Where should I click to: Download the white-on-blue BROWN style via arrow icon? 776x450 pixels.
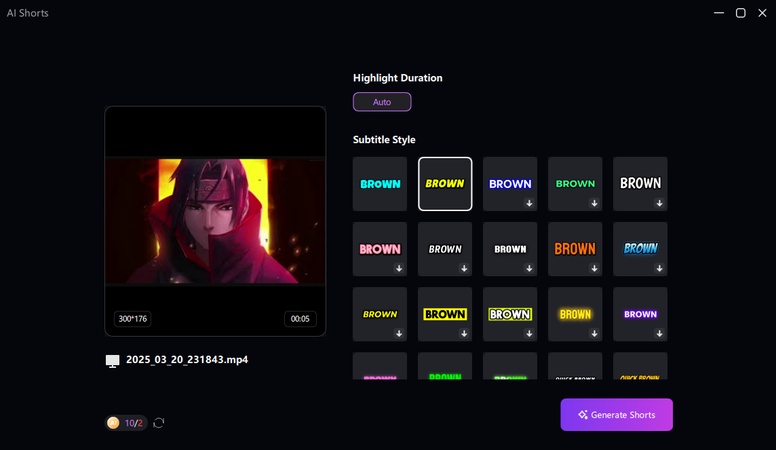click(529, 203)
